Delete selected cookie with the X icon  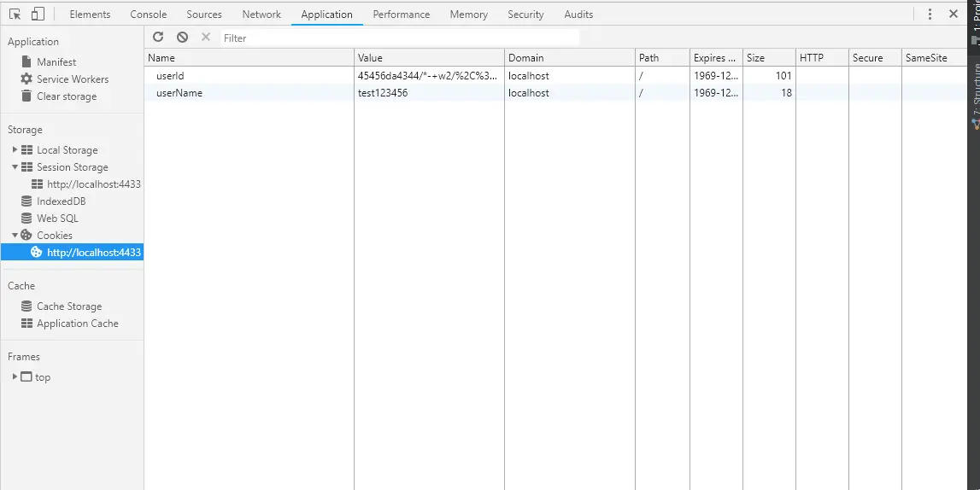[206, 38]
